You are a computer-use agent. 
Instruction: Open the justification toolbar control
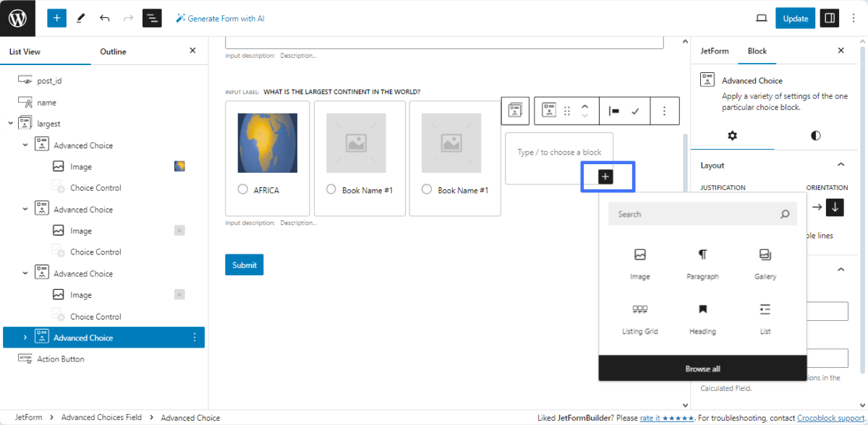pos(614,111)
